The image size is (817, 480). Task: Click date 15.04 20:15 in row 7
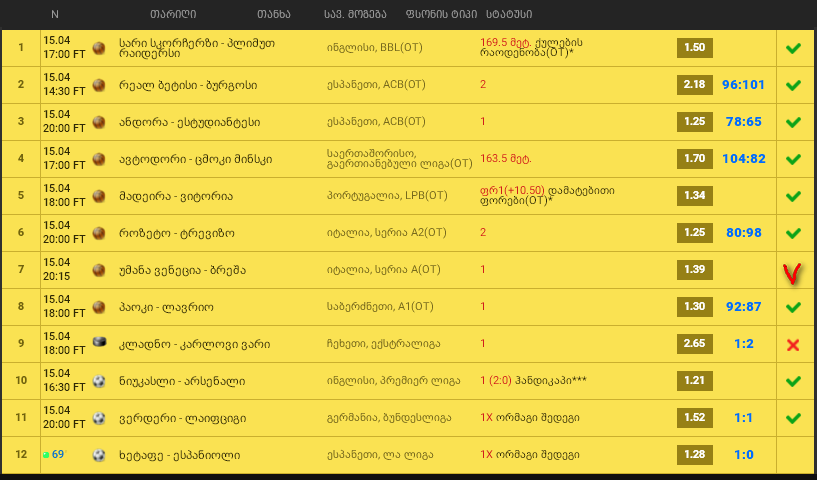(x=57, y=269)
